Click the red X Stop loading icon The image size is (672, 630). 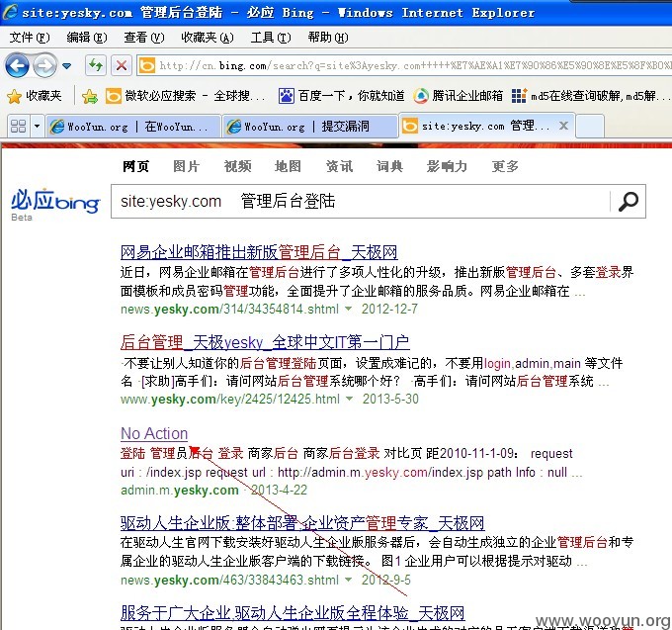(x=122, y=65)
